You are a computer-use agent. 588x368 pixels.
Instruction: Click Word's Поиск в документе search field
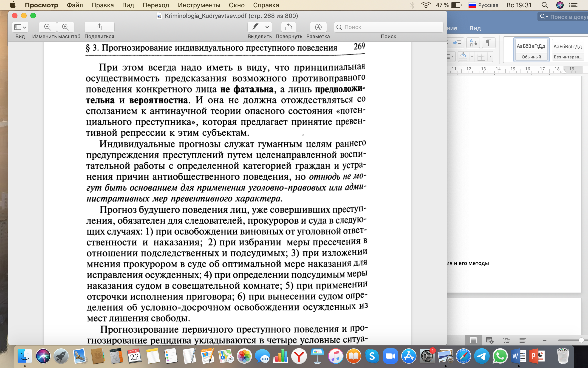click(564, 17)
